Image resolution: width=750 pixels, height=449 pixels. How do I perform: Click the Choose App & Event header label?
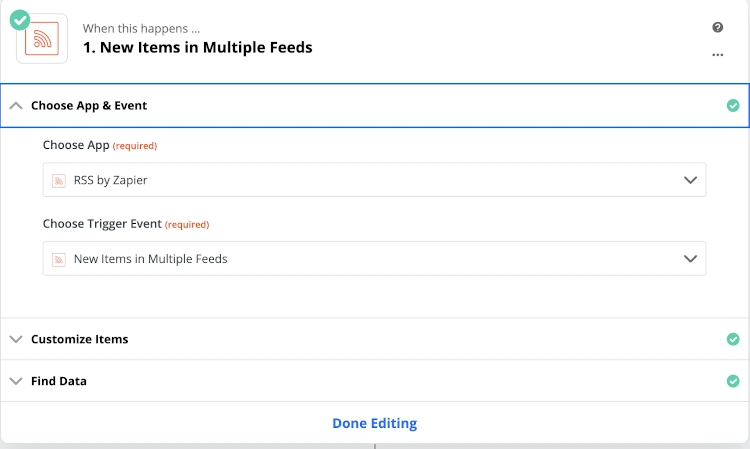pos(89,105)
